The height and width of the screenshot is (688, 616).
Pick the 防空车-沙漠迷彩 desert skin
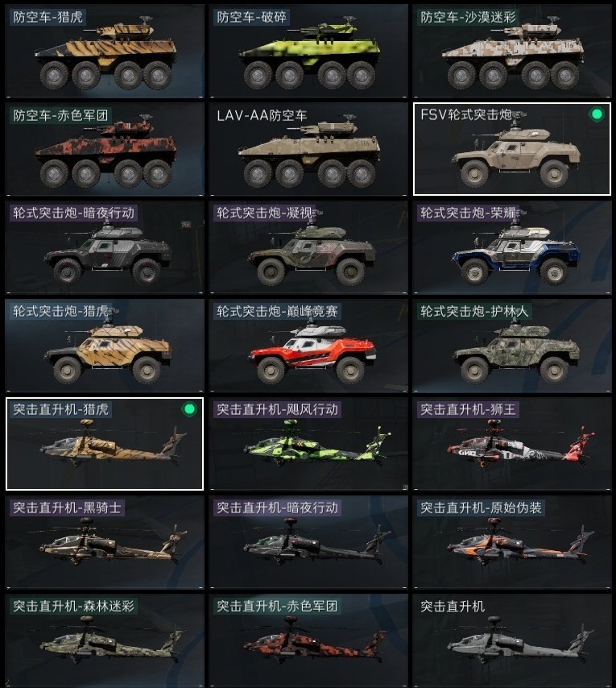click(x=512, y=51)
